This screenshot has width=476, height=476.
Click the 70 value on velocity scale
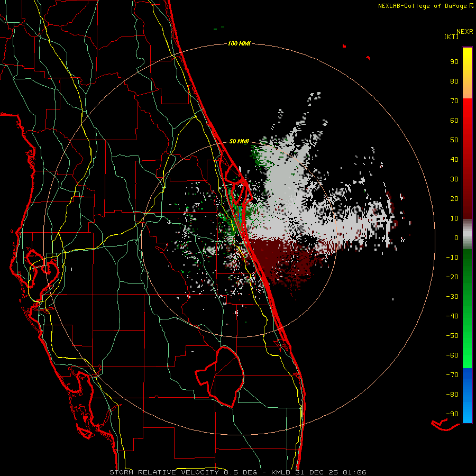pos(454,101)
